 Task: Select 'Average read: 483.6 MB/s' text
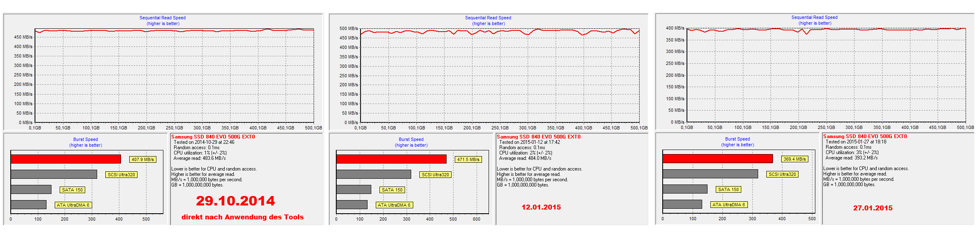[199, 158]
